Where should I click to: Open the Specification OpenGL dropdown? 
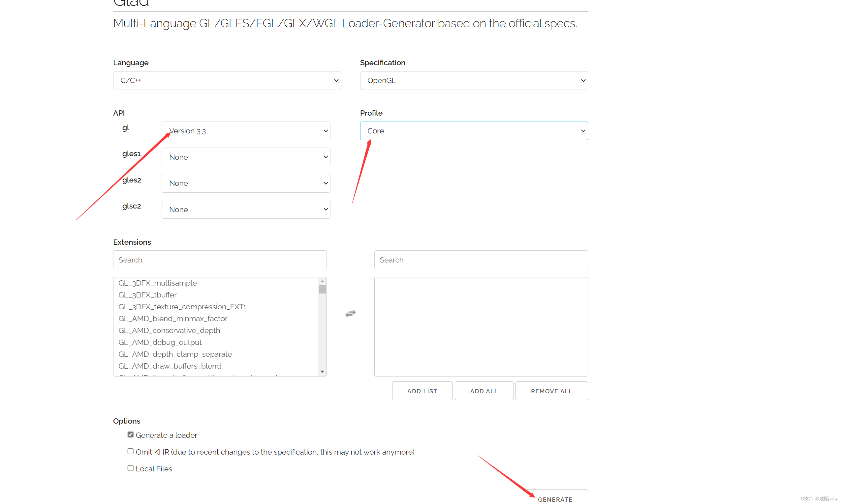tap(474, 80)
